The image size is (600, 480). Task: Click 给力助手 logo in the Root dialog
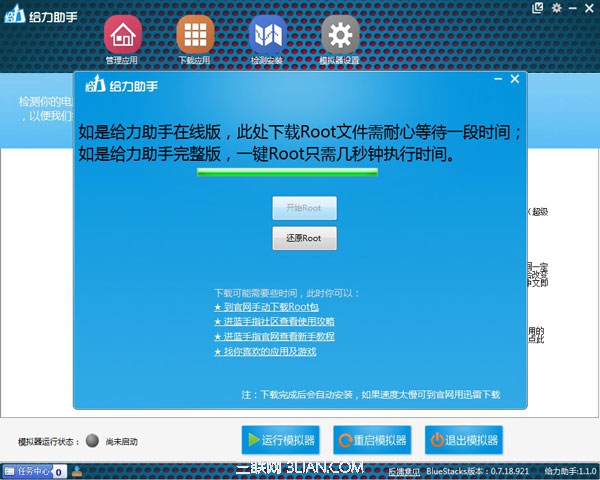click(121, 84)
